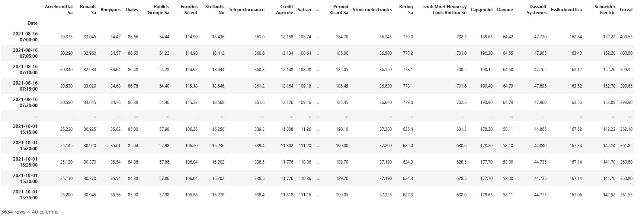644x218 pixels.
Task: Select the Teleperformance column header
Action: [x=247, y=10]
